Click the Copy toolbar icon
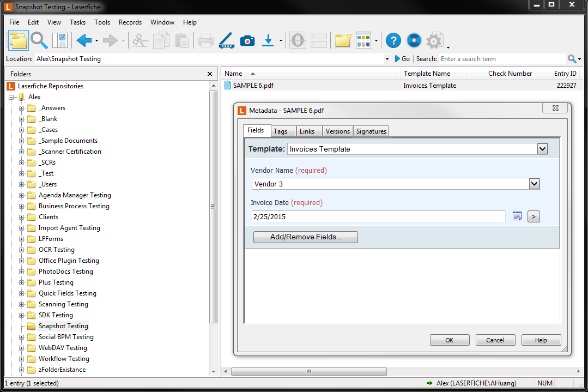The height and width of the screenshot is (392, 588). 161,40
